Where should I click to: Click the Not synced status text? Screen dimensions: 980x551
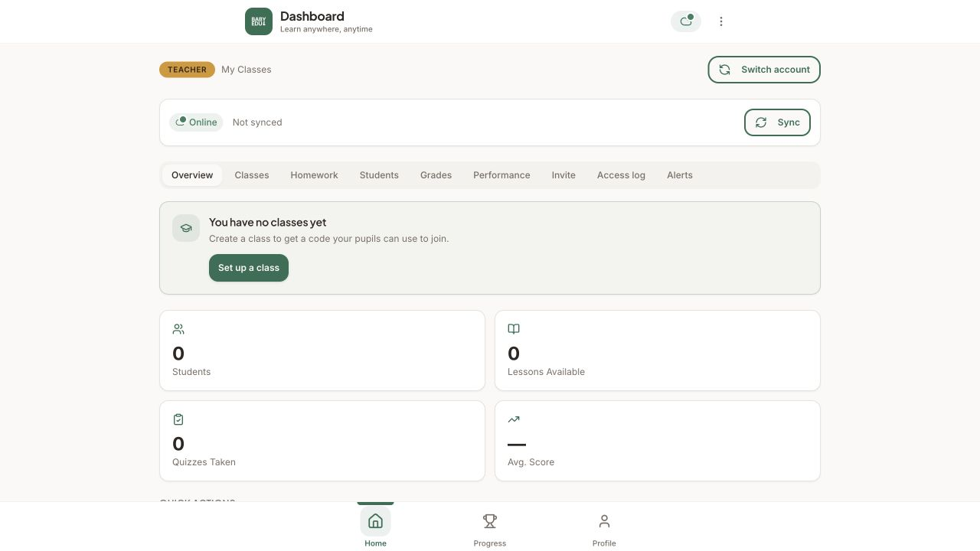[x=257, y=122]
